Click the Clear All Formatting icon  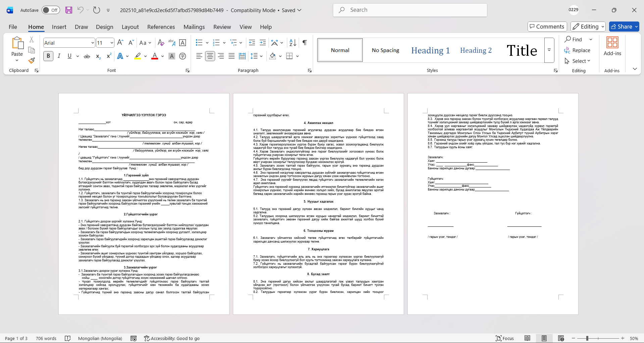coord(161,43)
